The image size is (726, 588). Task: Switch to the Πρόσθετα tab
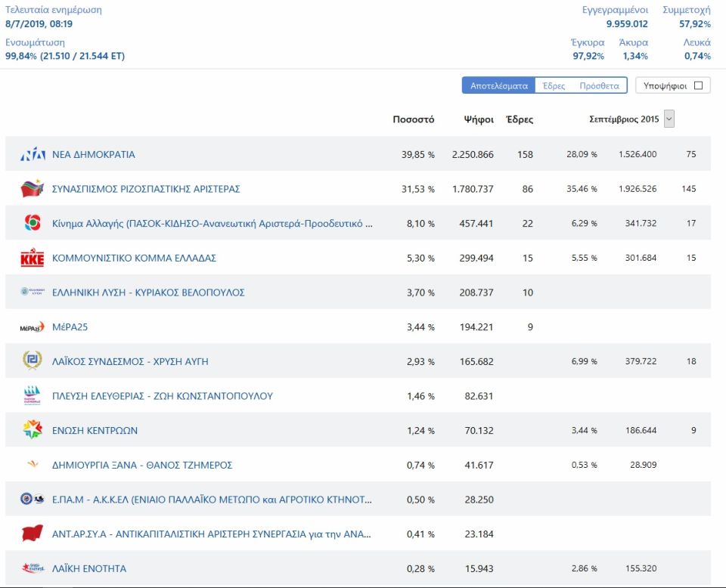[x=599, y=85]
